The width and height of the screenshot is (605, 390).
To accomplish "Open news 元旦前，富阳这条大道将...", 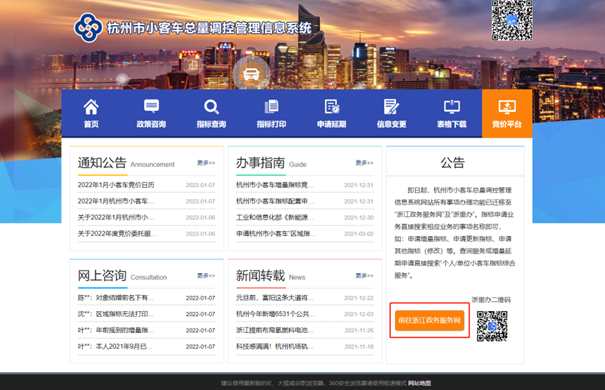I will point(275,298).
